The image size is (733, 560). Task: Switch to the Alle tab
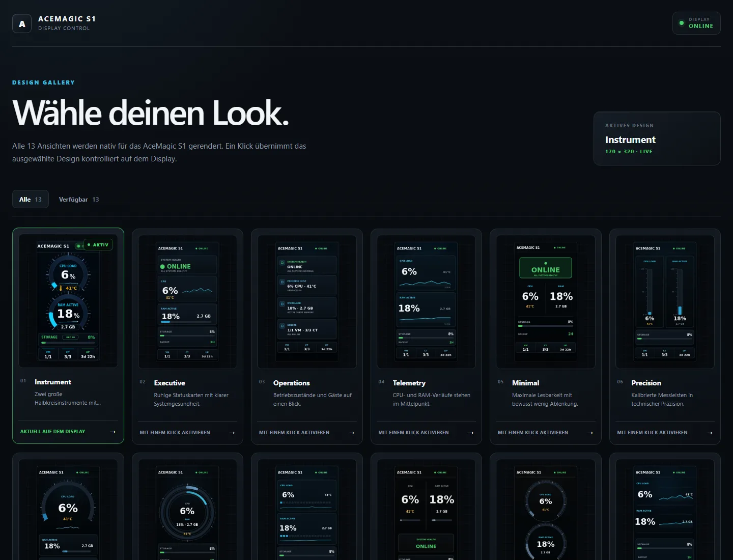31,199
